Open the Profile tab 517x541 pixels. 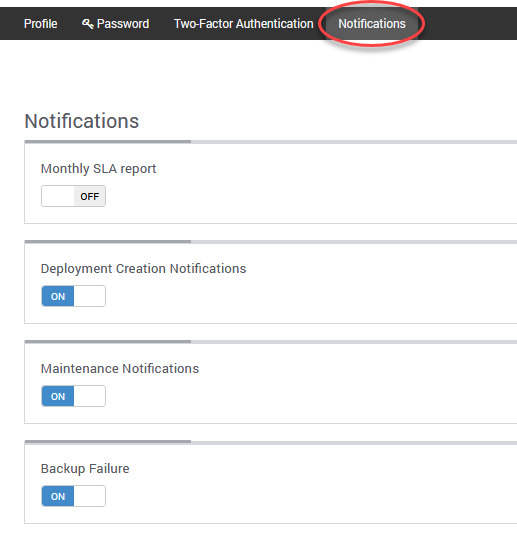[x=40, y=24]
